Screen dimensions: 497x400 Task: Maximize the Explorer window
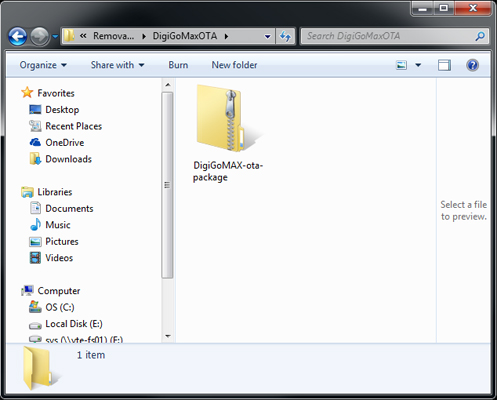(x=443, y=8)
